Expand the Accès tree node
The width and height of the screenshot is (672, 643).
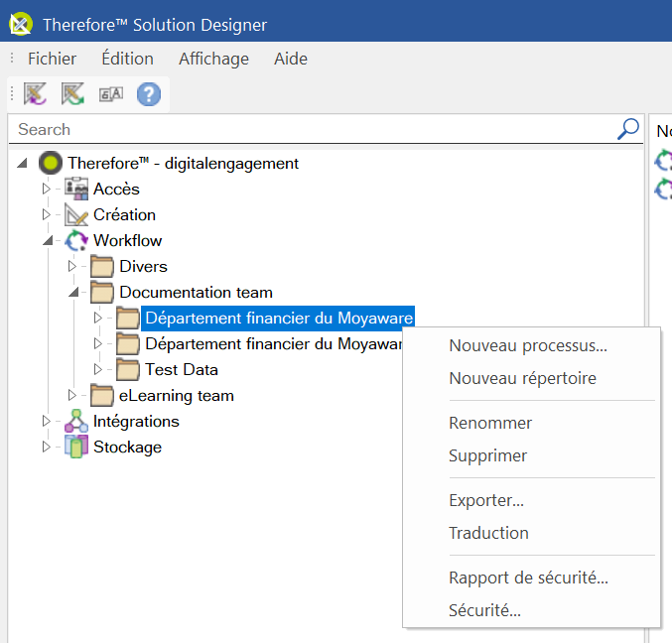pos(47,189)
